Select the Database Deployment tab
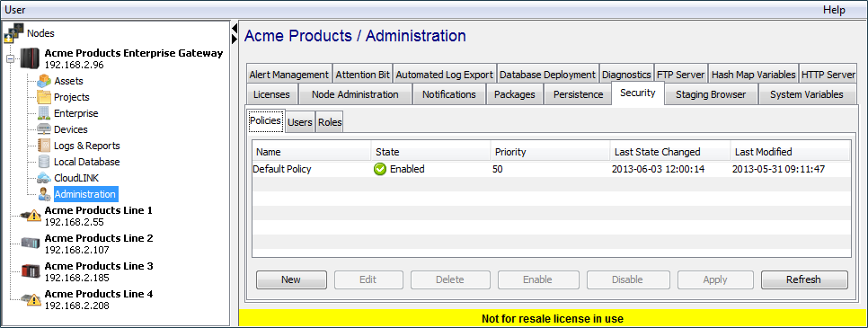868x328 pixels. (547, 75)
